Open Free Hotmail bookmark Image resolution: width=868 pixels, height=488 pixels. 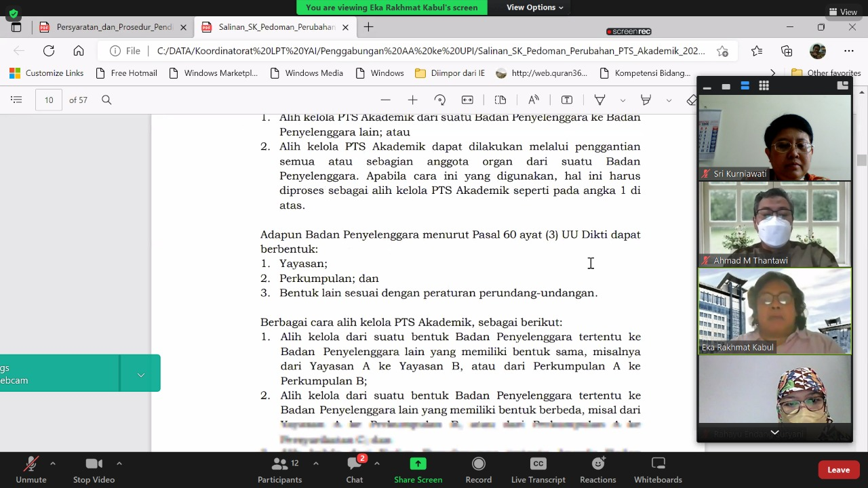(x=127, y=73)
